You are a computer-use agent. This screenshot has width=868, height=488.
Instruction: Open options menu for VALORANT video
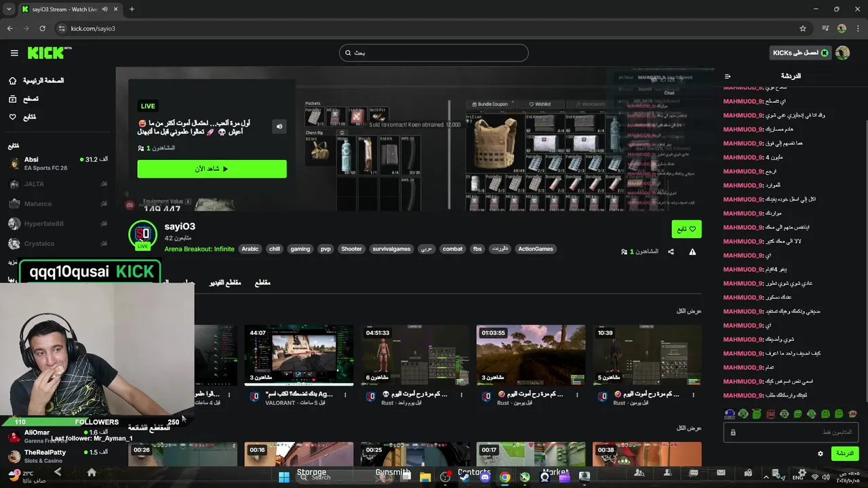tap(345, 395)
